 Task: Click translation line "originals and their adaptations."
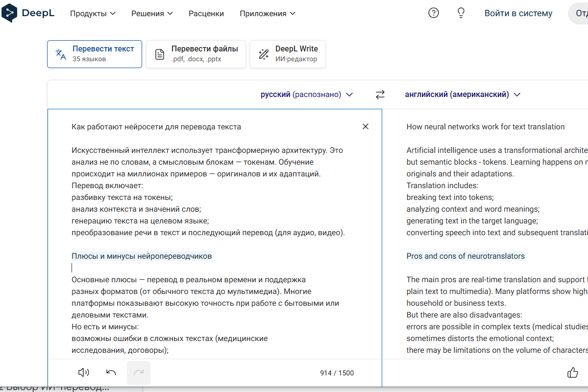click(x=460, y=174)
